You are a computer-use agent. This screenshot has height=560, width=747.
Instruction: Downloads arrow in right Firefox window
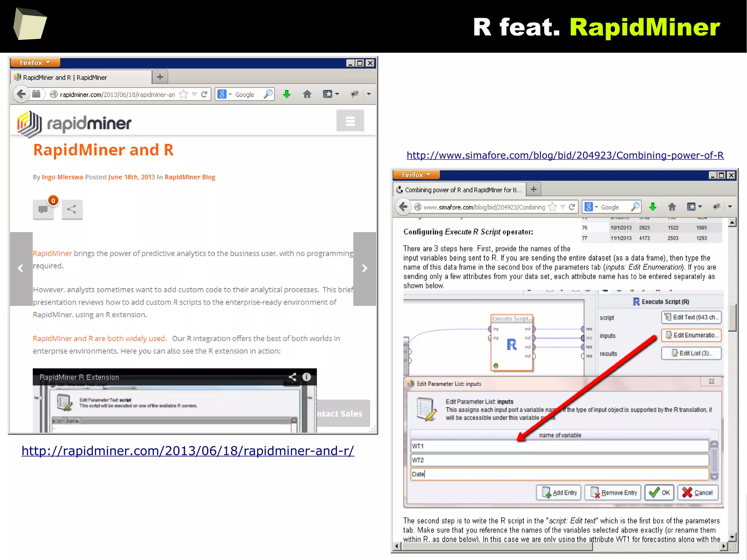(x=653, y=207)
